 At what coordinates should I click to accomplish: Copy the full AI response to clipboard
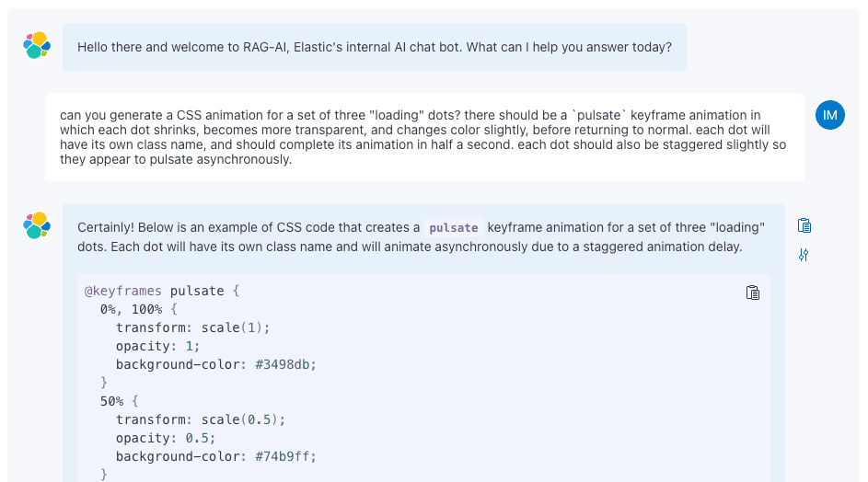click(x=804, y=225)
